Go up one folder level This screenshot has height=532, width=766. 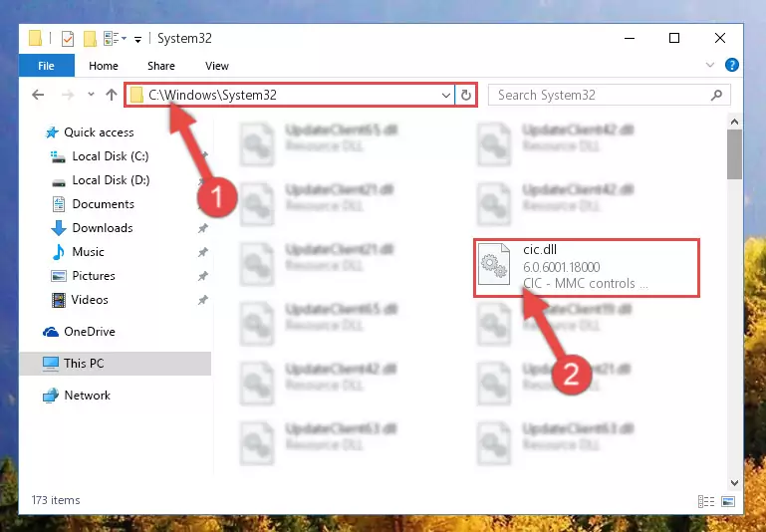point(112,95)
